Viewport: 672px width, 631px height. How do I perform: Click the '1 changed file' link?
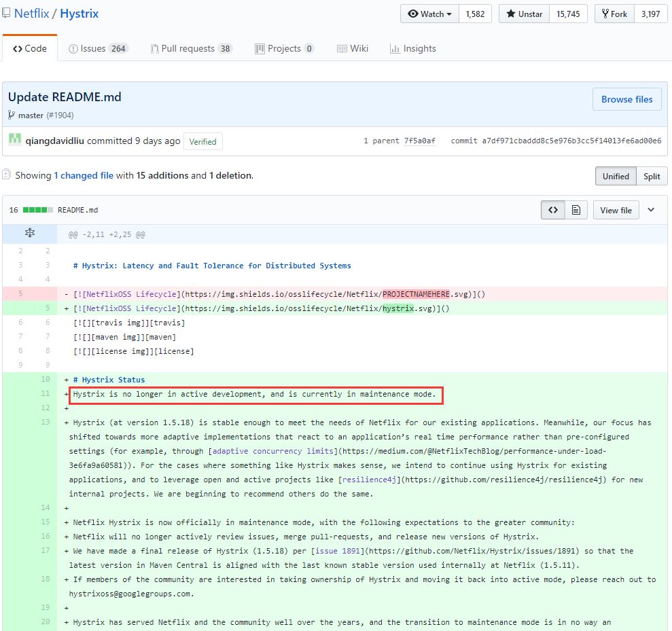pyautogui.click(x=84, y=175)
